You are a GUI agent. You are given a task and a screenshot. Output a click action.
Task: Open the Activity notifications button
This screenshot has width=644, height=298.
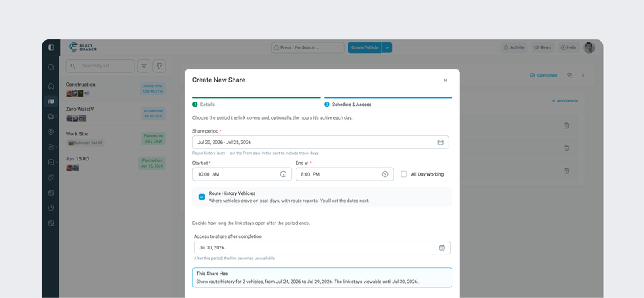point(514,48)
